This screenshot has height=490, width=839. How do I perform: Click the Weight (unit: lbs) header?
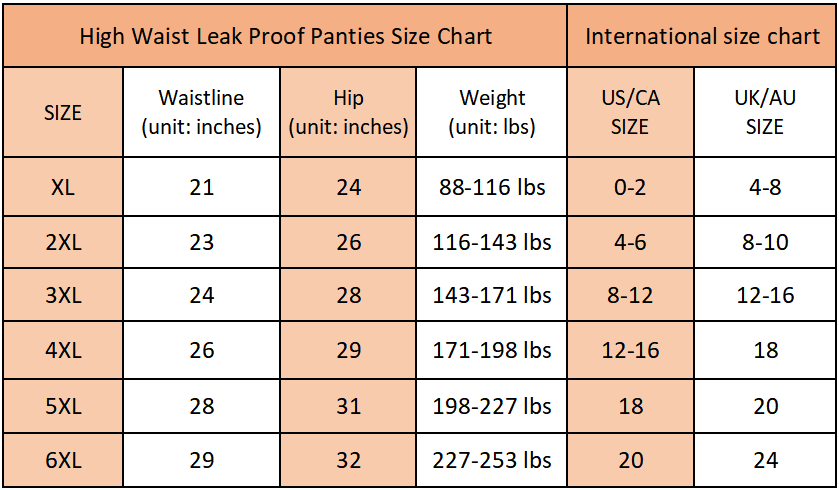pyautogui.click(x=492, y=112)
